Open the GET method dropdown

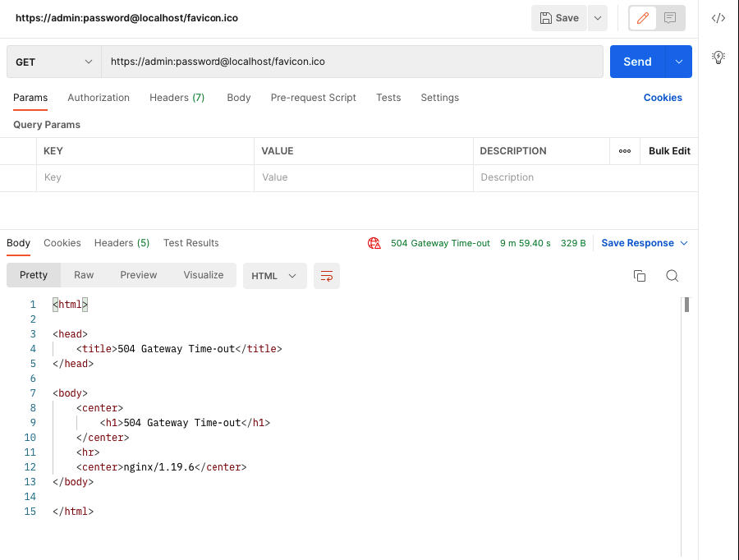[x=52, y=61]
